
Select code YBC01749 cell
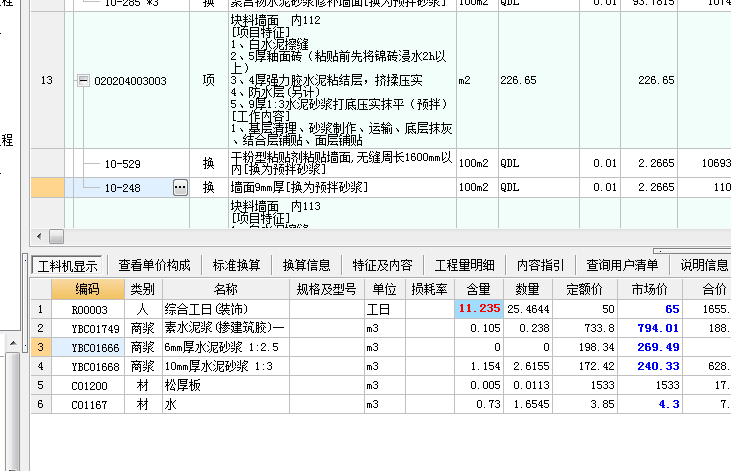point(88,329)
